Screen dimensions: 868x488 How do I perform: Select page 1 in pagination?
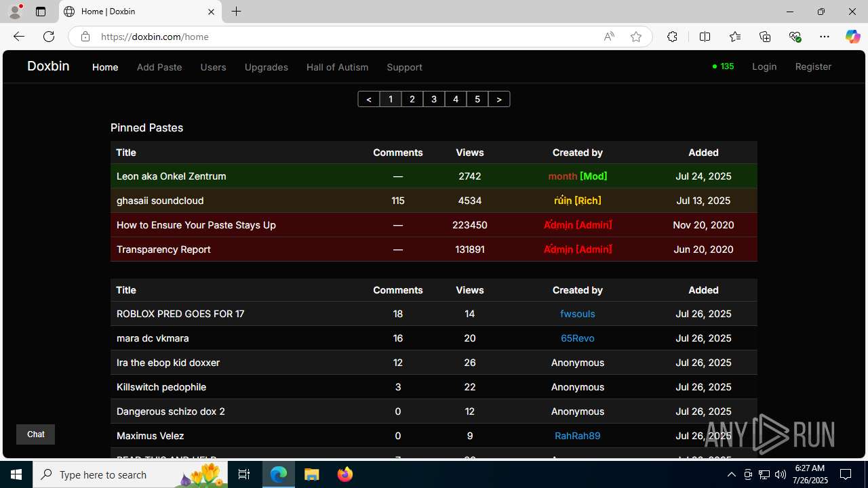391,99
